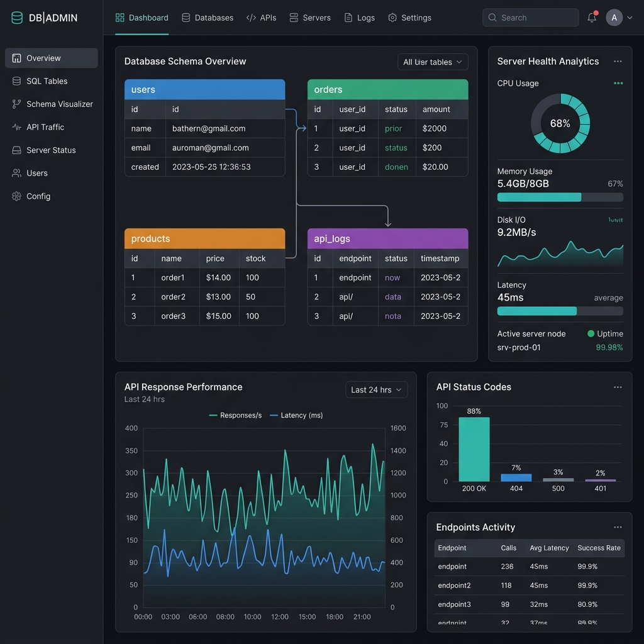Click the Databases cylinder icon in navbar

(x=186, y=18)
